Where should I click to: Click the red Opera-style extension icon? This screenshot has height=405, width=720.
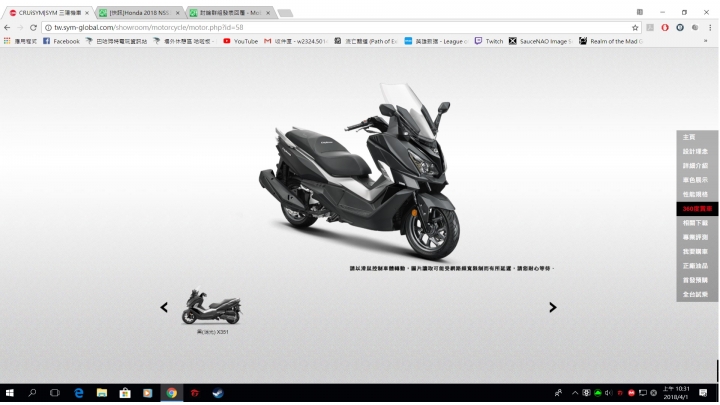[x=665, y=28]
